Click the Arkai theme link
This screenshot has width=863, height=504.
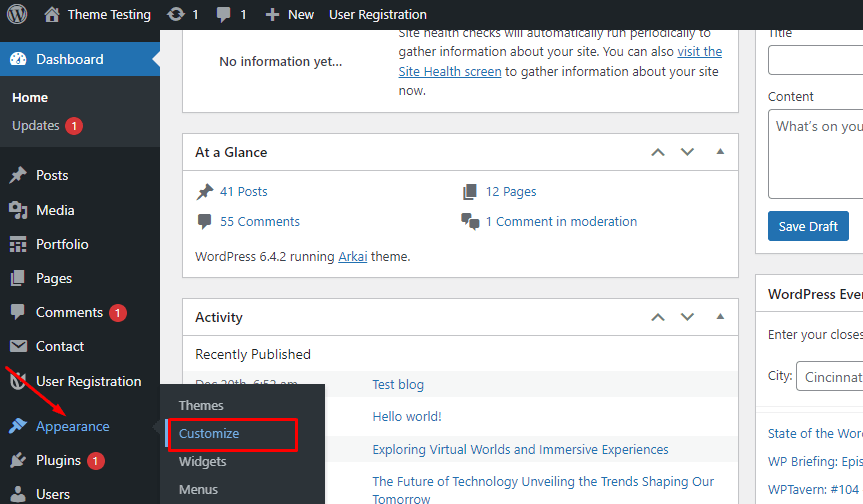click(353, 256)
